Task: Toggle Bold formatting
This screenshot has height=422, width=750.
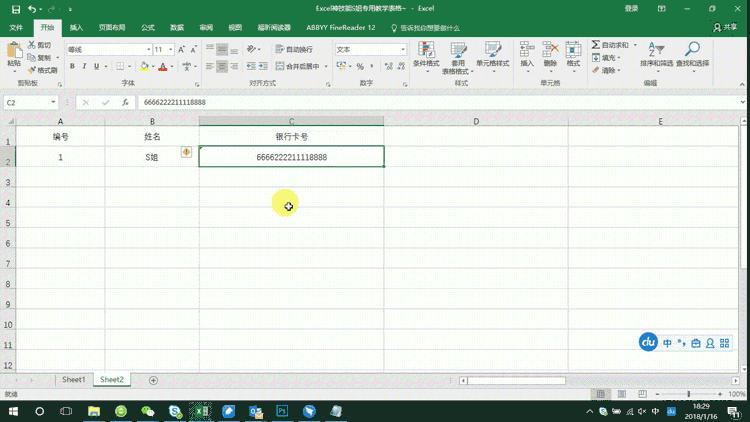Action: tap(72, 66)
